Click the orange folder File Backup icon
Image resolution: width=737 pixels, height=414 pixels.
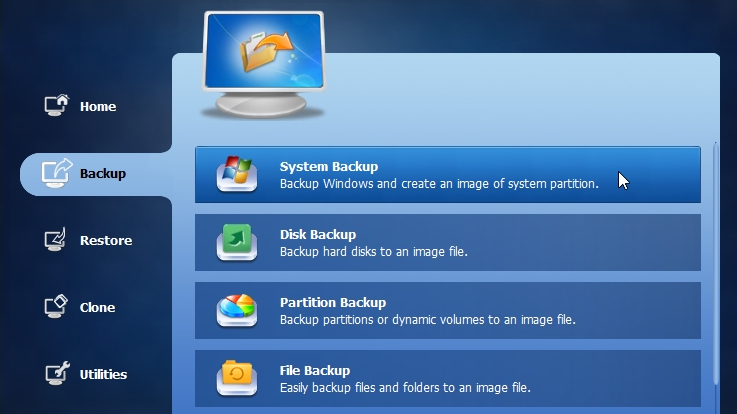[x=237, y=378]
